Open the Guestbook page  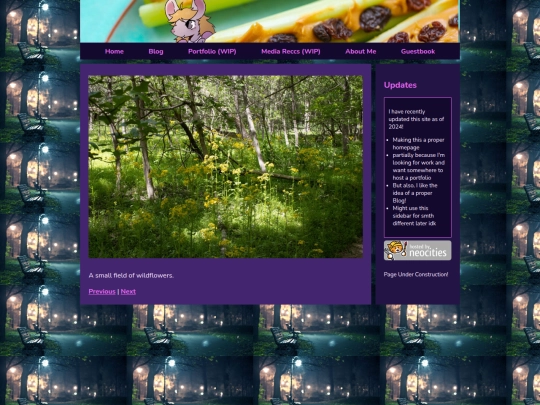[x=418, y=51]
